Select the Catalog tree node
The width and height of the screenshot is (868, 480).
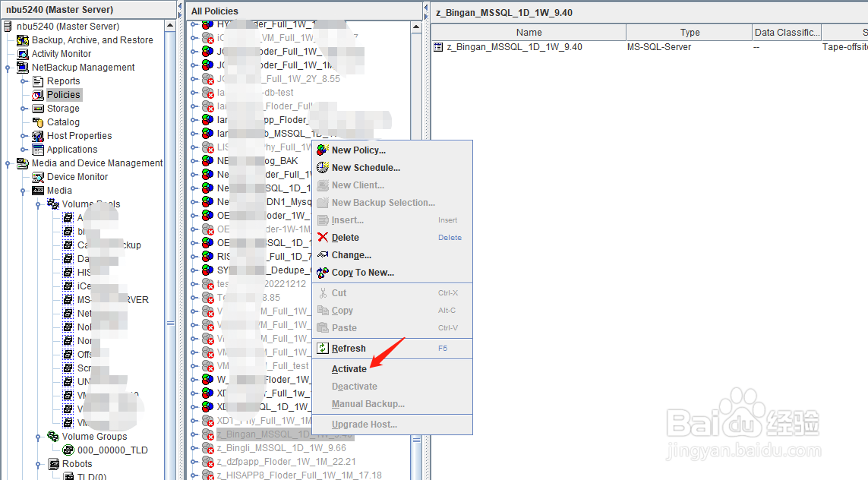click(x=63, y=122)
